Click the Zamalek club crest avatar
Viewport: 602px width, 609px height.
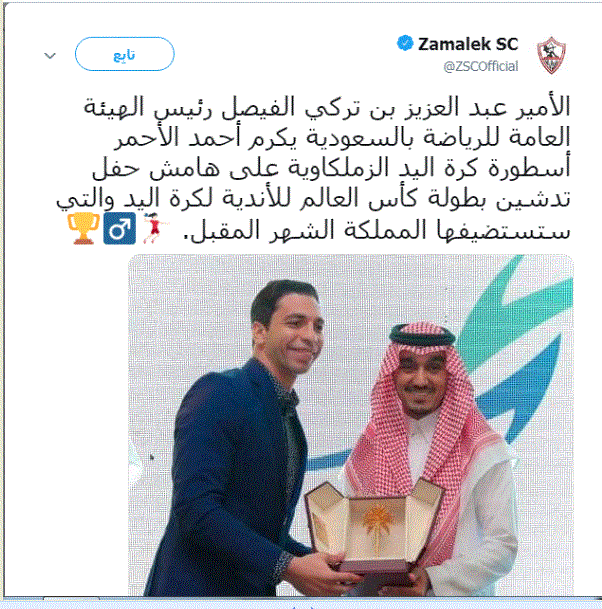552,55
